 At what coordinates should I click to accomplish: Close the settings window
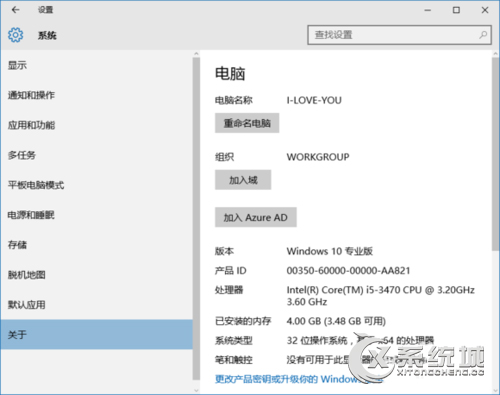pyautogui.click(x=485, y=10)
